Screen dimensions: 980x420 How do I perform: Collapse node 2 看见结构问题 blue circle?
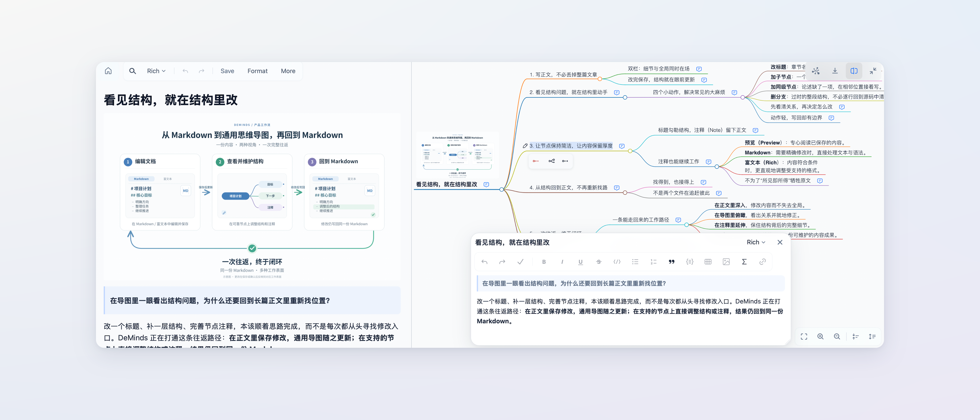click(625, 97)
